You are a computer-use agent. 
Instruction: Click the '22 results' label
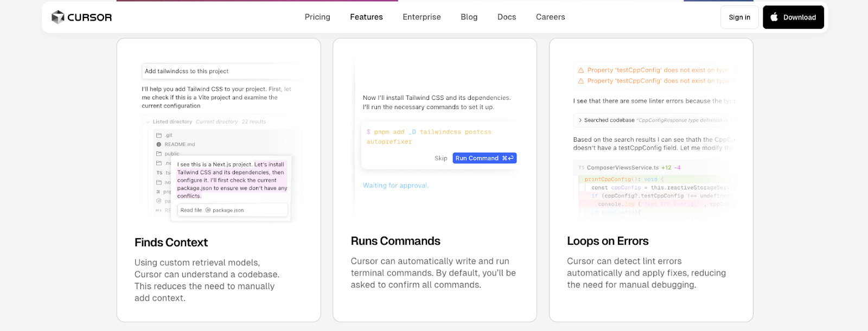click(254, 122)
